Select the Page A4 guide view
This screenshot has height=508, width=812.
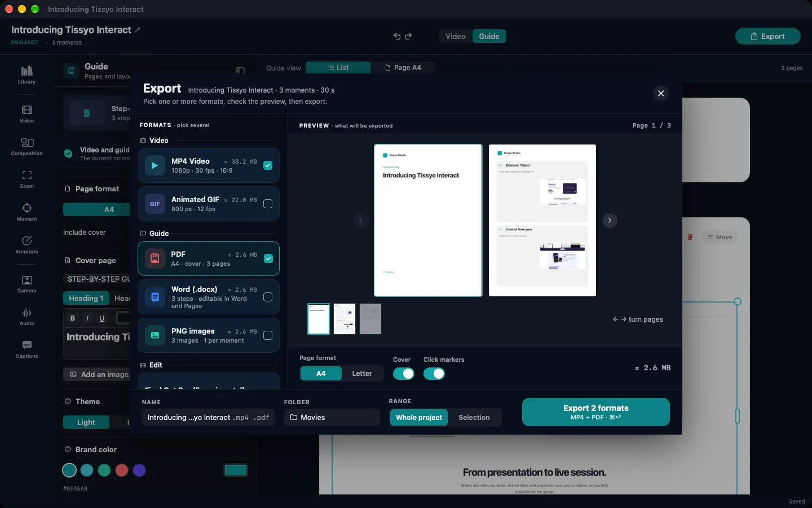pos(403,68)
